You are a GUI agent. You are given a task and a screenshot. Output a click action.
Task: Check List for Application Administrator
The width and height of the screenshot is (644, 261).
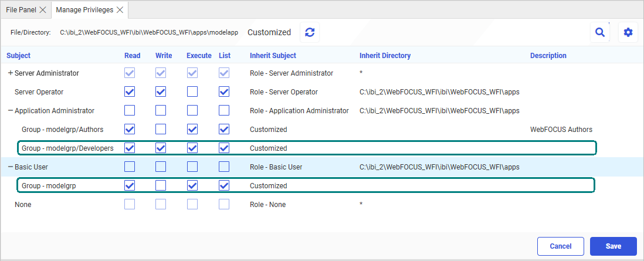[x=224, y=111]
